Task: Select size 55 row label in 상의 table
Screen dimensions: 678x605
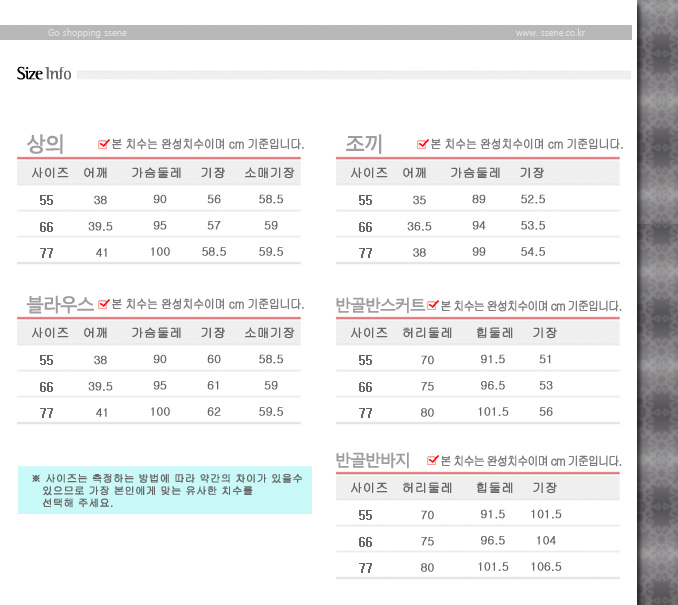Action: pyautogui.click(x=46, y=200)
